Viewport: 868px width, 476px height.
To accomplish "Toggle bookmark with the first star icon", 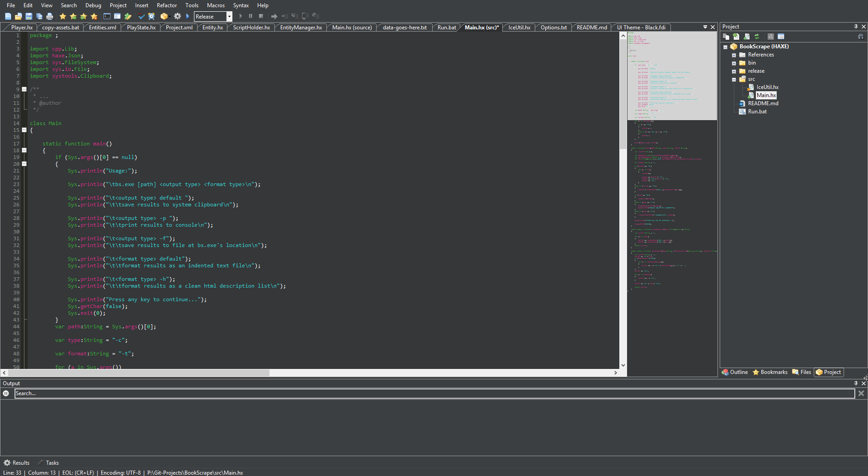I will (62, 16).
